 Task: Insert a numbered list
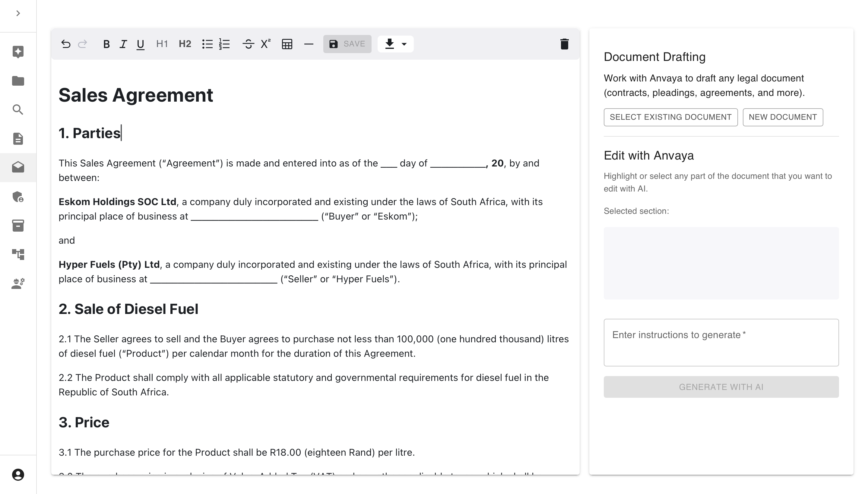(225, 44)
